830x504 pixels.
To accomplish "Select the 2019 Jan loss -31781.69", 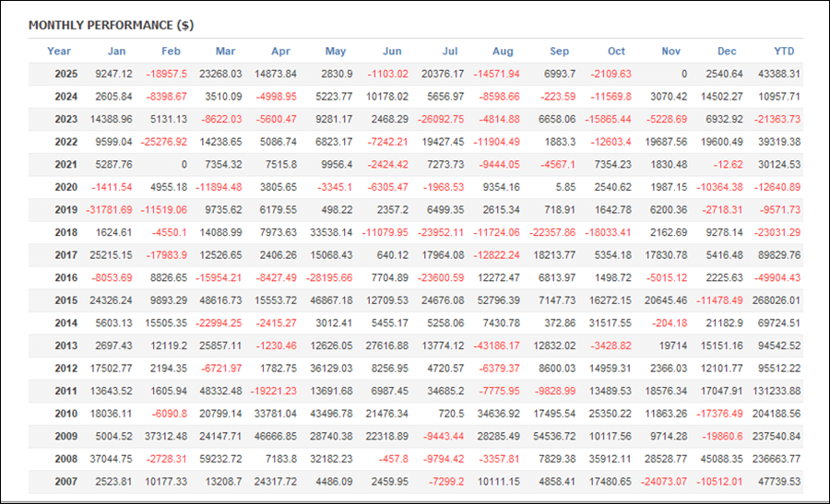I will coord(107,209).
